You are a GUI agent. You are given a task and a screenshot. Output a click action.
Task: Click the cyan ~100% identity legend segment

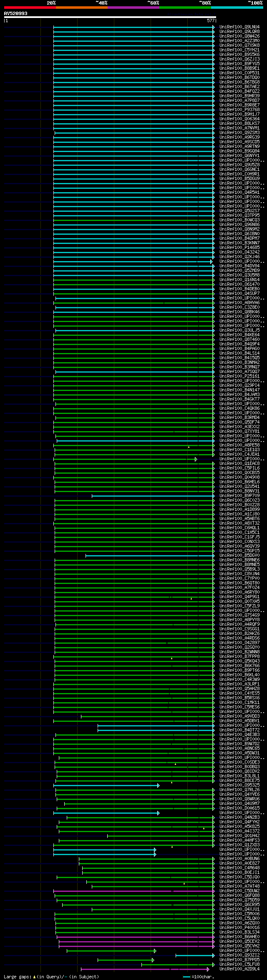(237, 8)
